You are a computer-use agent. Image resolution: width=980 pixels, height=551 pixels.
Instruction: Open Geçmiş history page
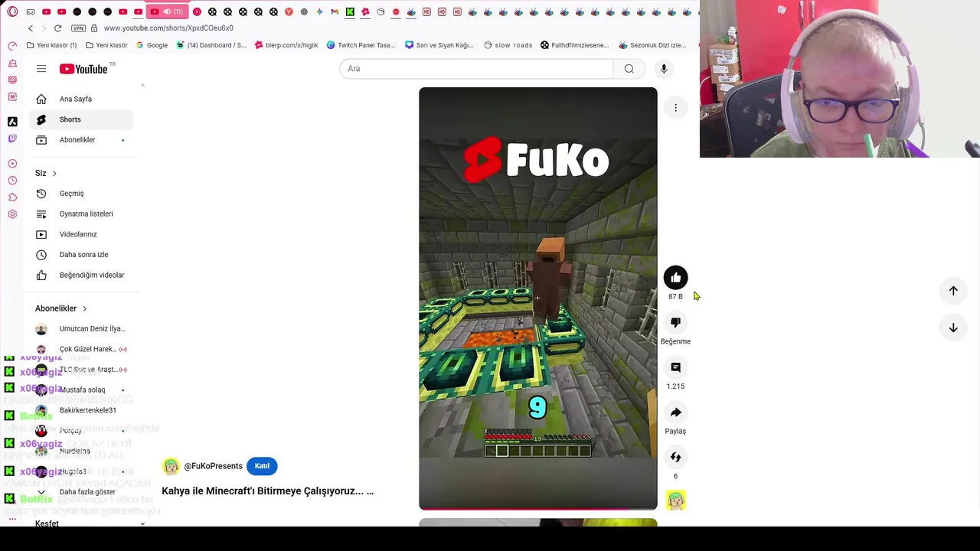81,194
